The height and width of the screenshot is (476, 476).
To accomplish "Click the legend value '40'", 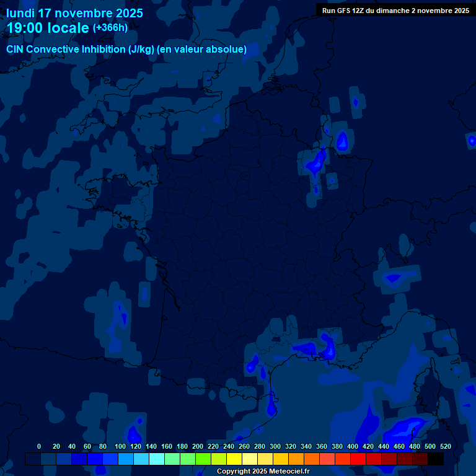I will [x=72, y=446].
